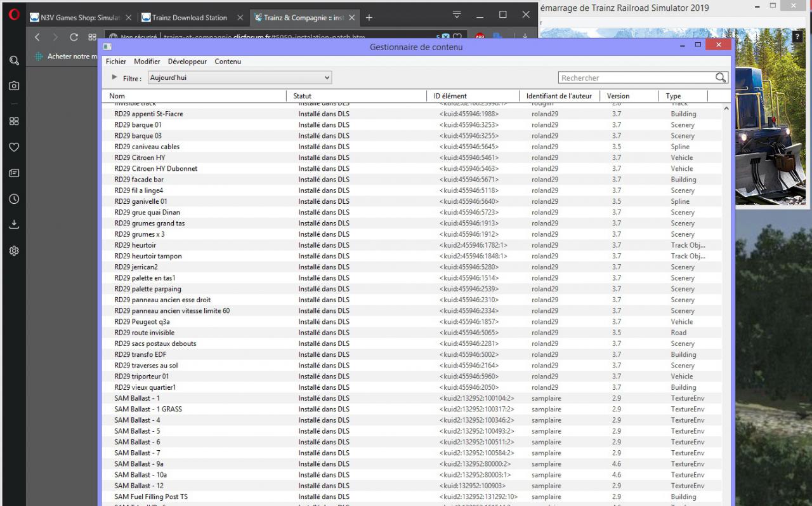This screenshot has width=812, height=506.
Task: Open downloads icon in Opera sidebar
Action: [x=14, y=224]
